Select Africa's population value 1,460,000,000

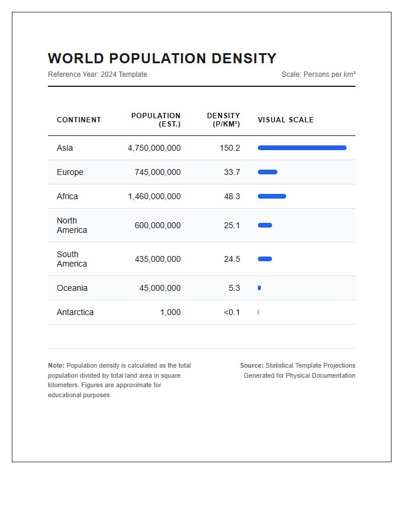click(154, 196)
